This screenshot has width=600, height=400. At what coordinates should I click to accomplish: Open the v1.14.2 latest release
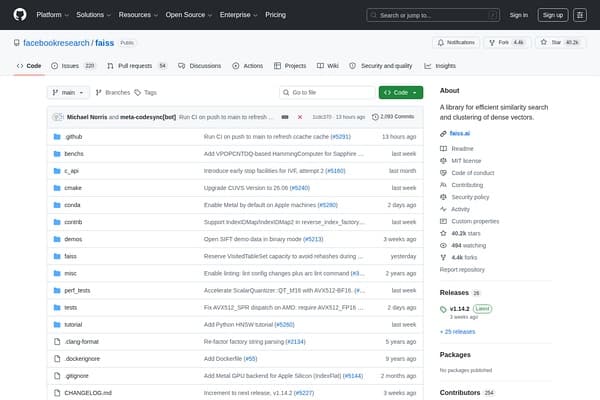coord(459,309)
